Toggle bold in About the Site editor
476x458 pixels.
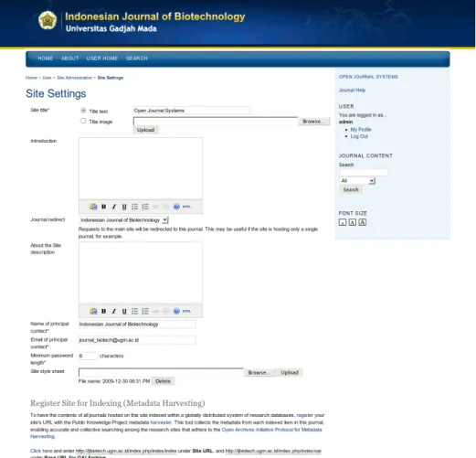point(103,311)
